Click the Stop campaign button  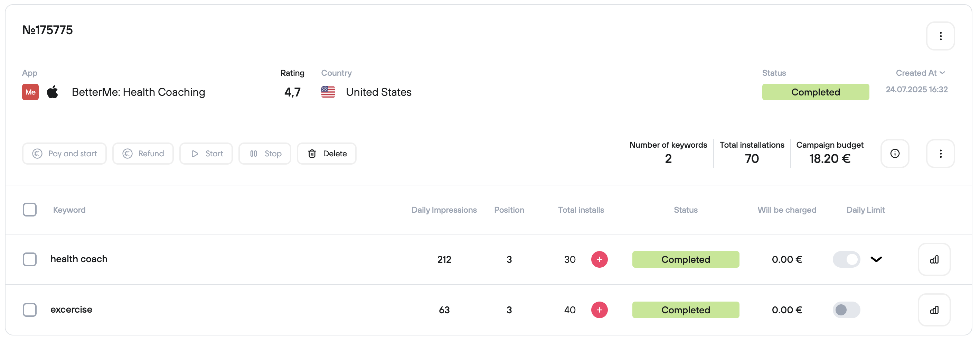pos(265,154)
